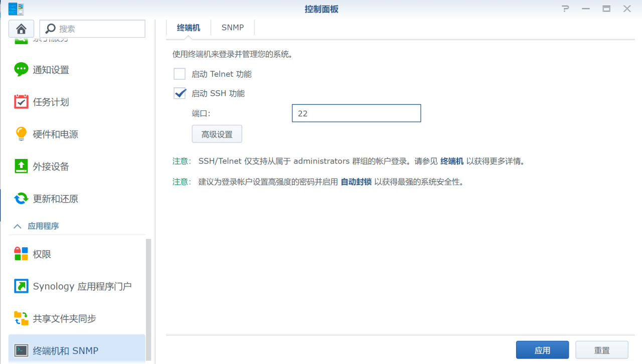Apply changes with 应用 button
Viewport: 642px width, 364px height.
(542, 349)
